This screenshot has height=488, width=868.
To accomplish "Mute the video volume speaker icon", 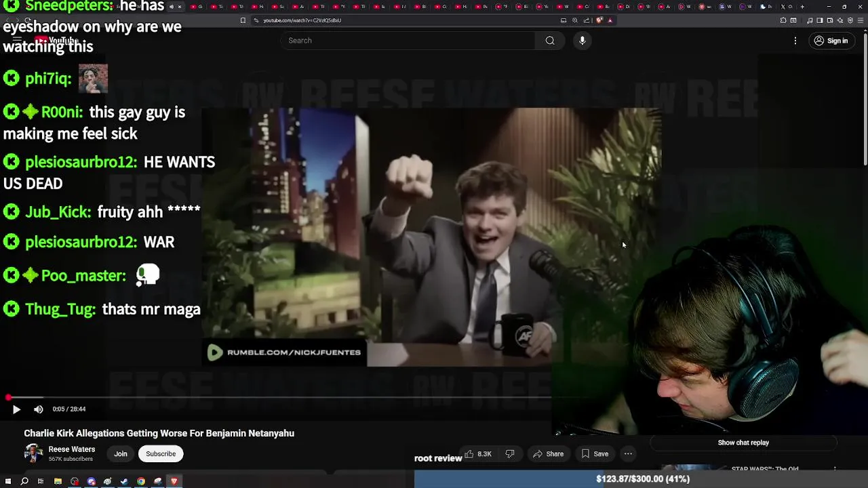I will click(x=39, y=409).
